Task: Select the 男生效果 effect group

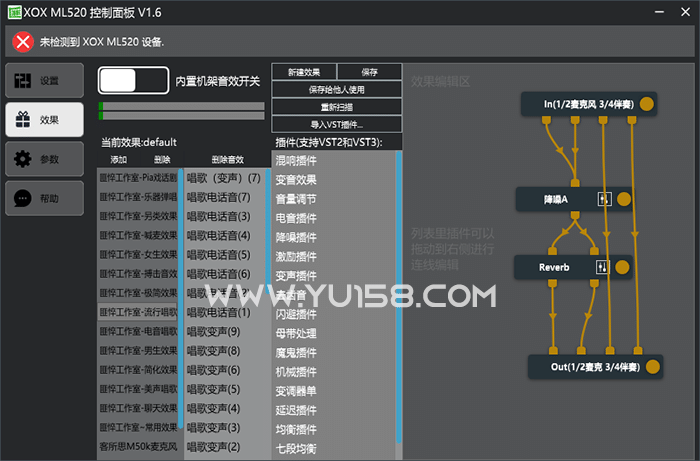Action: pyautogui.click(x=138, y=351)
